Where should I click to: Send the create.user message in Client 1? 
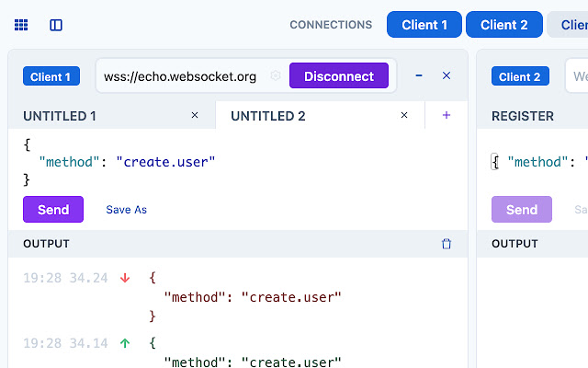[53, 210]
